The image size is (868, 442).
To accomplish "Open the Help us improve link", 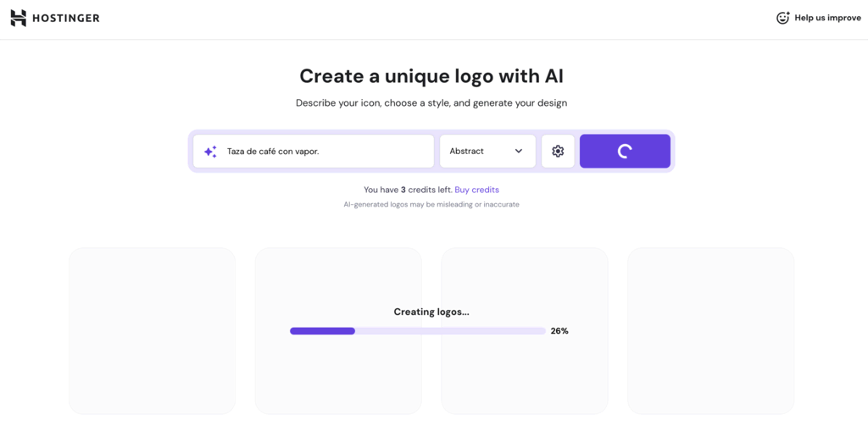I will (x=827, y=18).
